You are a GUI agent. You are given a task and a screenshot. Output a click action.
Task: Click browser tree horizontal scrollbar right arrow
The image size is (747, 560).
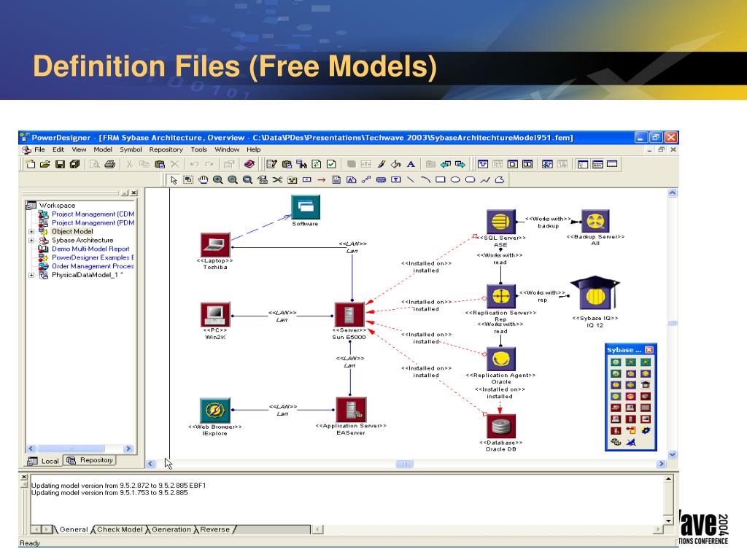pyautogui.click(x=128, y=448)
